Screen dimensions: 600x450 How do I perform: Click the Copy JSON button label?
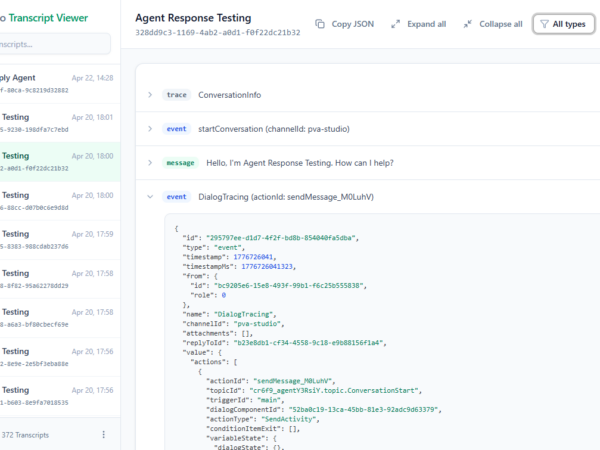click(x=352, y=24)
